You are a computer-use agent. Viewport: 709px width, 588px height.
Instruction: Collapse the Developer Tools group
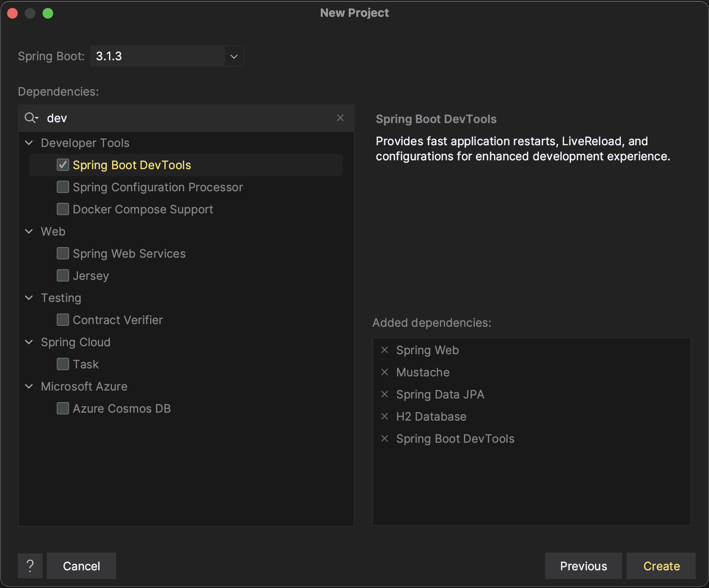coord(29,143)
